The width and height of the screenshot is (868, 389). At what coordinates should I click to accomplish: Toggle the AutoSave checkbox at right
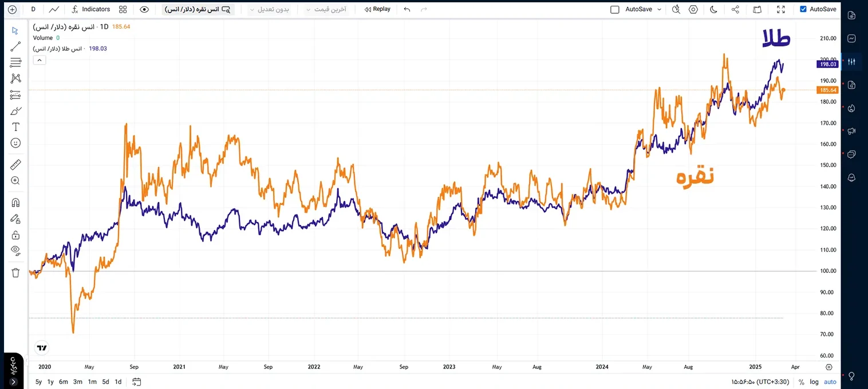pyautogui.click(x=803, y=9)
